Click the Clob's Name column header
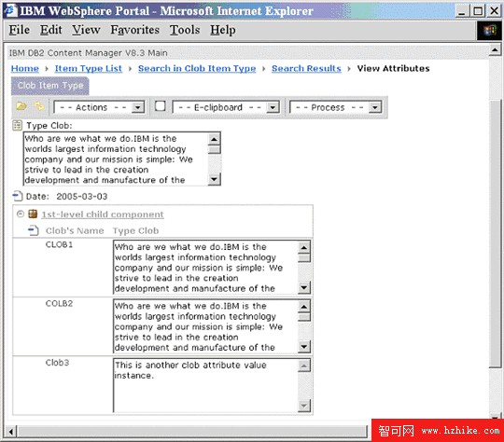This screenshot has height=442, width=504. 75,230
